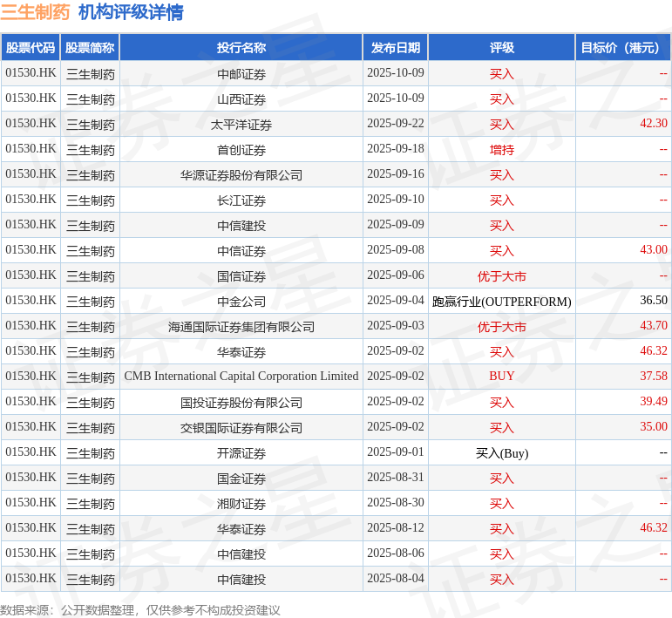Click 优于大市 rating in 海通国际 row
The width and height of the screenshot is (672, 618).
502,327
